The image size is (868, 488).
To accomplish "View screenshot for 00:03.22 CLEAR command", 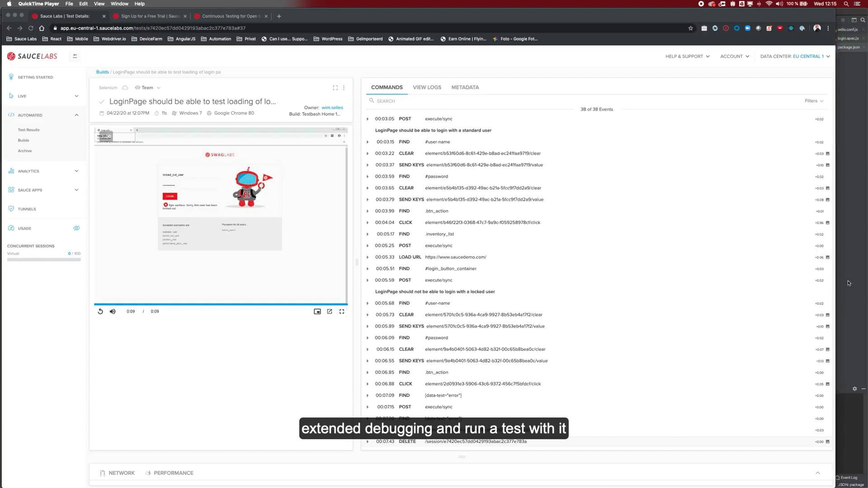I will point(827,153).
